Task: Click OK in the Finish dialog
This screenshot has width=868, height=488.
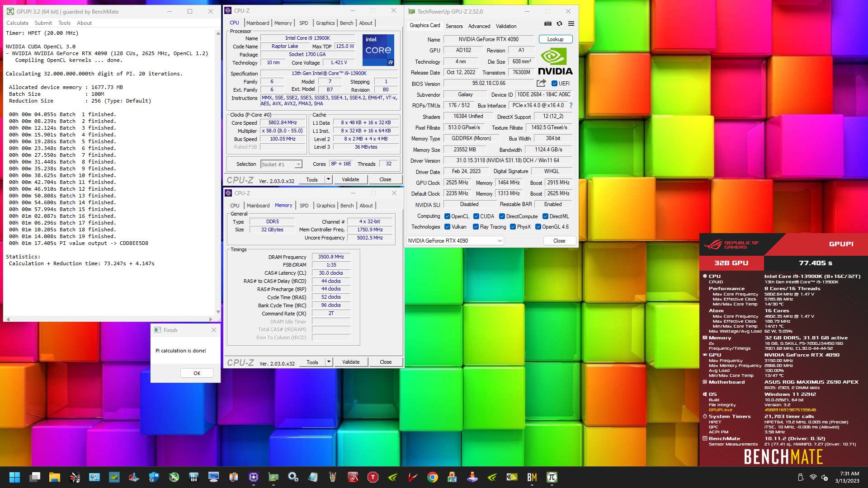Action: click(x=197, y=373)
